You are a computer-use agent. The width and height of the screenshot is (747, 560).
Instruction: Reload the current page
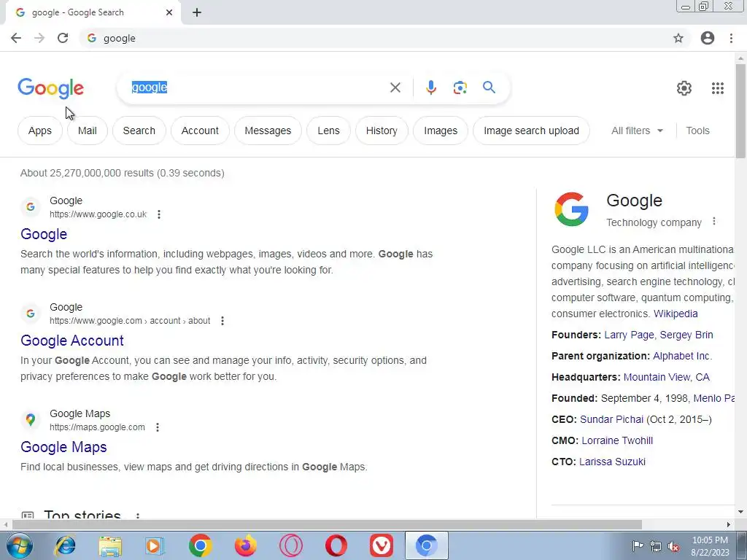point(63,38)
